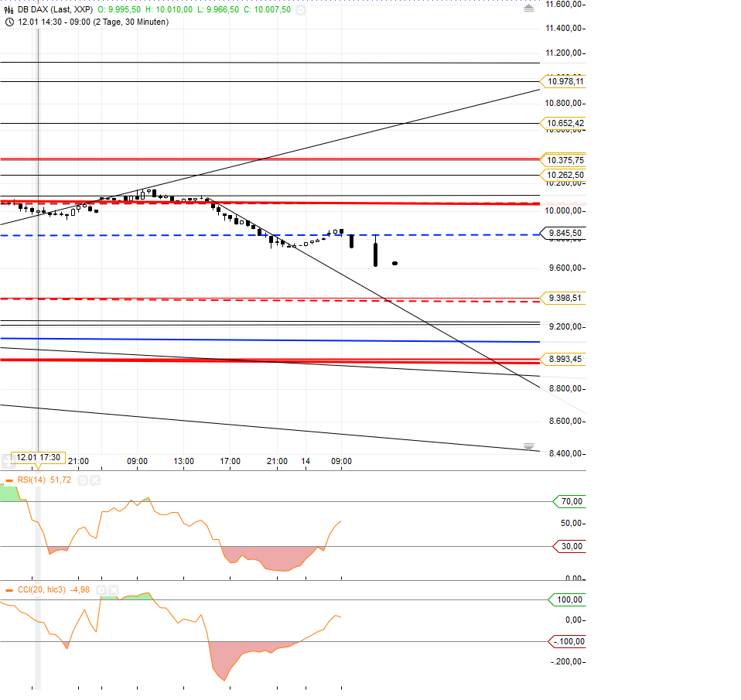Toggle visibility of the orange CCI line marker

[9, 590]
